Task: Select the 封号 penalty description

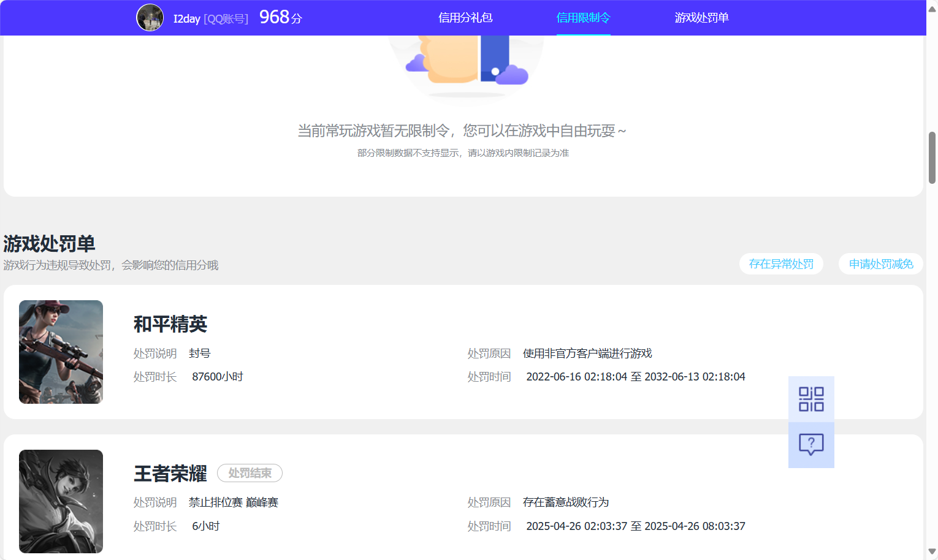Action: click(x=200, y=354)
